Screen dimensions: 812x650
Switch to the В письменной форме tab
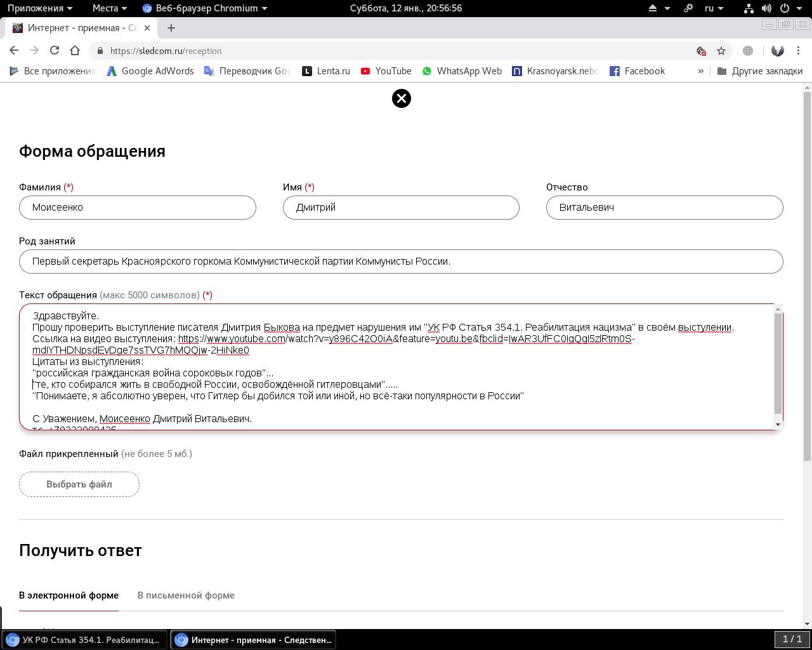(x=186, y=595)
